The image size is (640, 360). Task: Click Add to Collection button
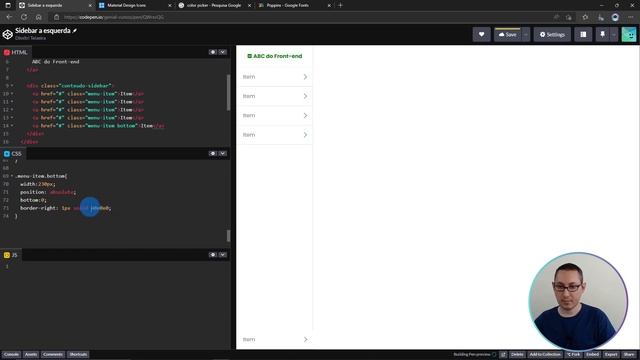(x=545, y=354)
